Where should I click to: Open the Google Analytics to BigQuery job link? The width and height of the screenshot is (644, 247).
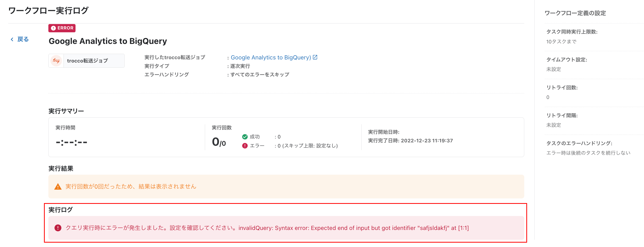click(271, 57)
